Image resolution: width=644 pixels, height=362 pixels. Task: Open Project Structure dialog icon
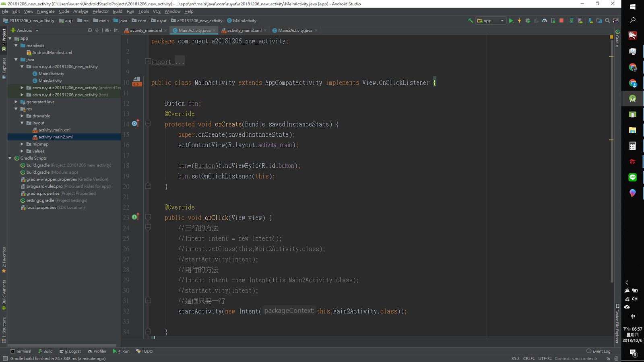(x=599, y=21)
